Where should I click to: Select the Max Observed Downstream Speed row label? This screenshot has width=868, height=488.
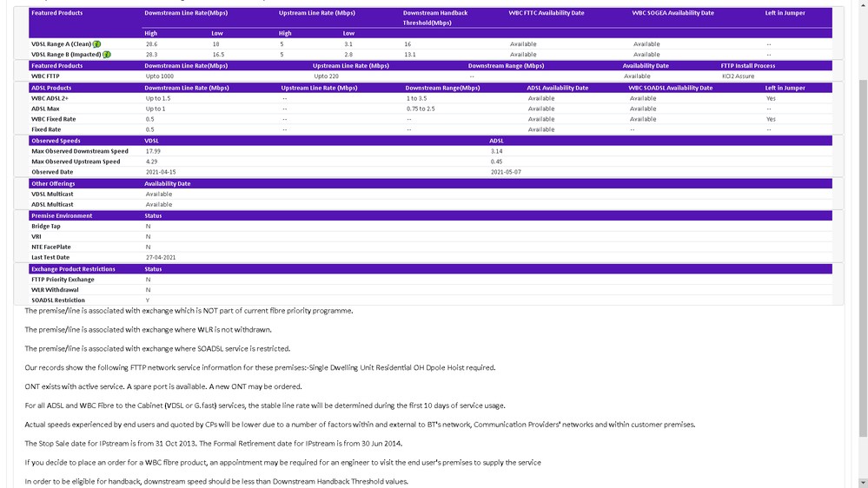point(80,151)
